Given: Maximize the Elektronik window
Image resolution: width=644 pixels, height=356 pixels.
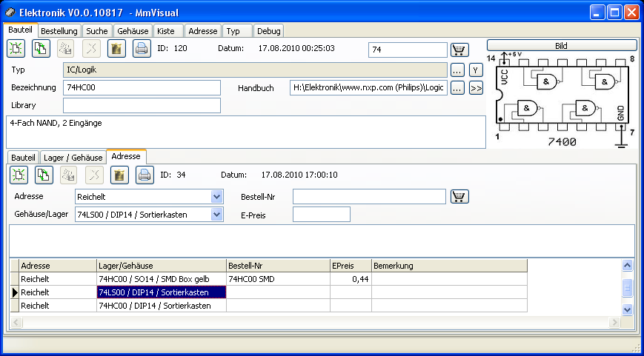Looking at the screenshot, I should click(615, 13).
